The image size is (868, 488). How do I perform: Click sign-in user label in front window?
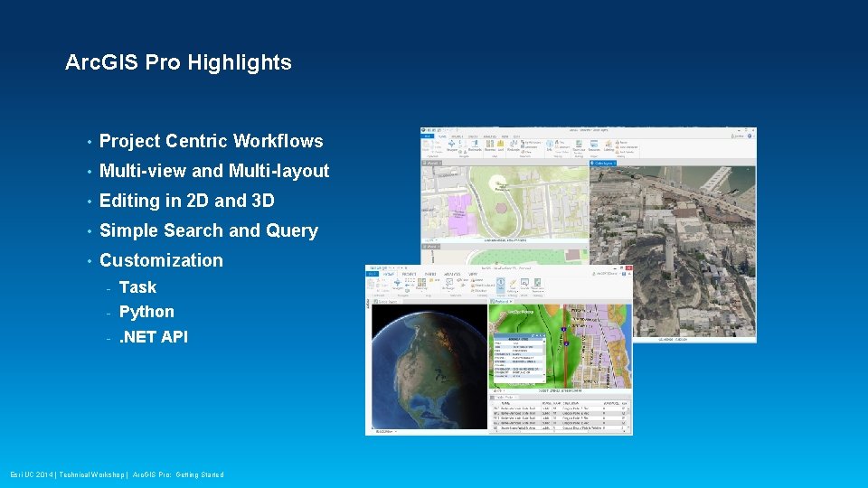coord(609,274)
